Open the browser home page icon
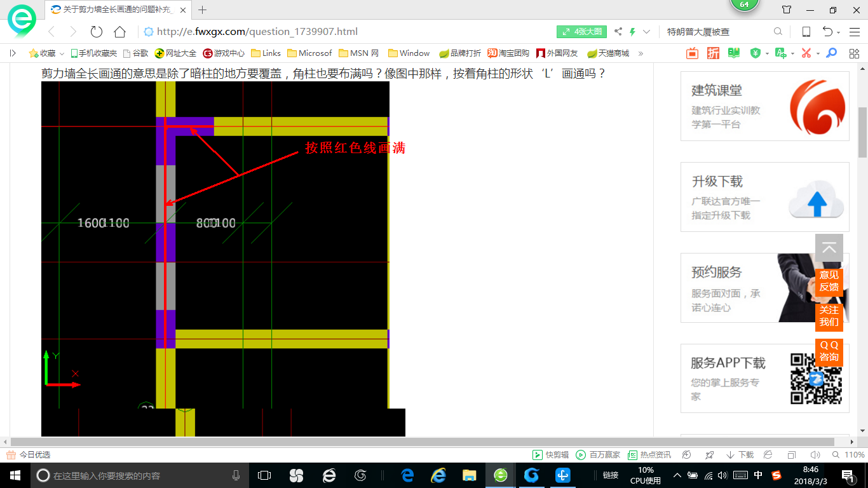The width and height of the screenshot is (868, 488). [x=119, y=32]
